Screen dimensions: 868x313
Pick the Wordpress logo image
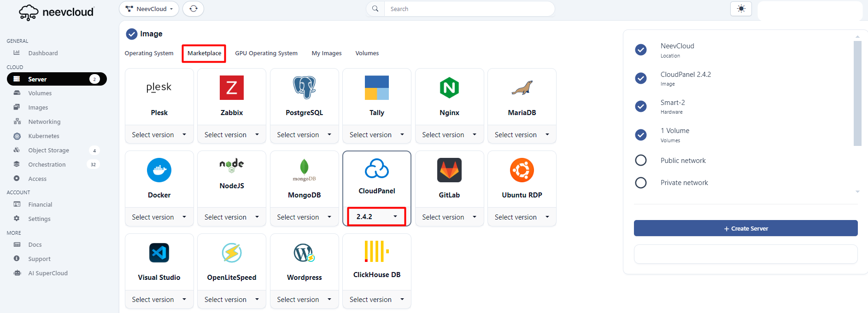coord(304,253)
